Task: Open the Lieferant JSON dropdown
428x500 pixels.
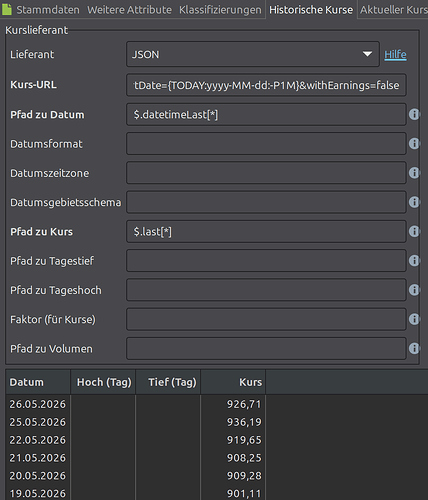Action: point(253,54)
